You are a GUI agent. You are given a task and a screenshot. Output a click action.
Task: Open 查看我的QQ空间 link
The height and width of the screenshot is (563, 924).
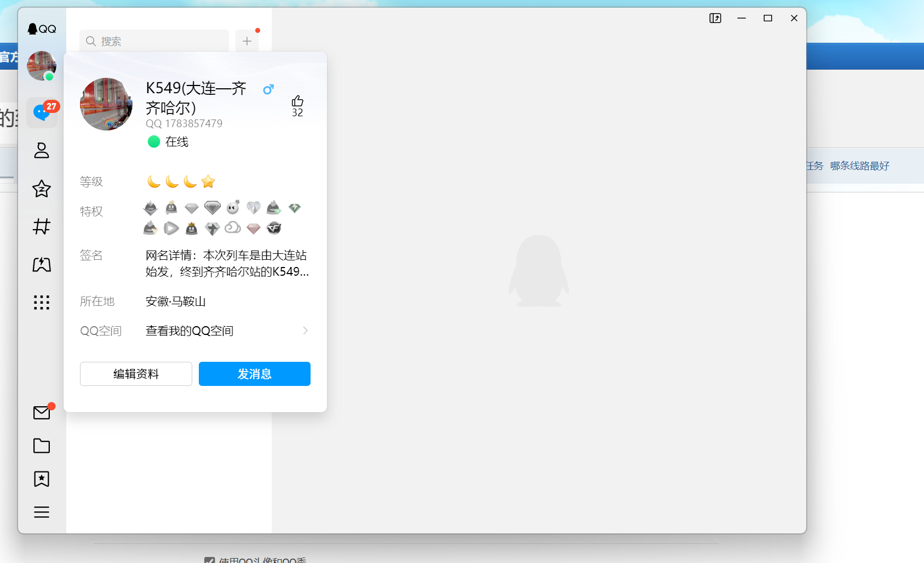tap(190, 331)
